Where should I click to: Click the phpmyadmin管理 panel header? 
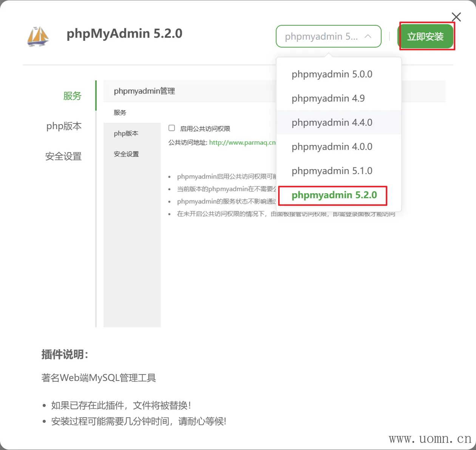(x=144, y=91)
